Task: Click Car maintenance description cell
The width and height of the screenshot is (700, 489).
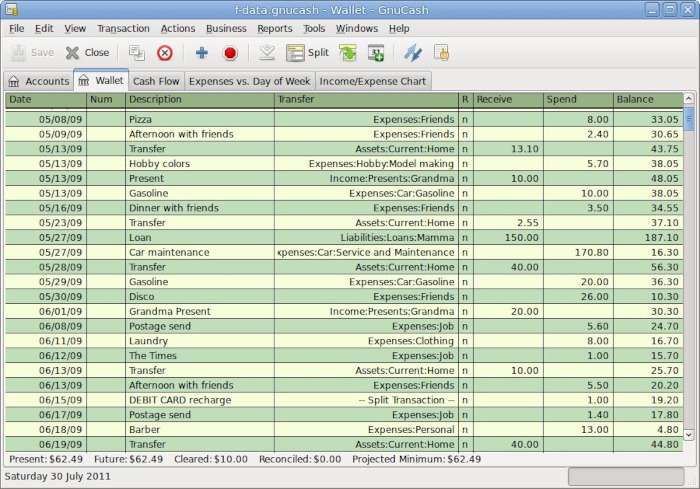Action: click(x=200, y=252)
